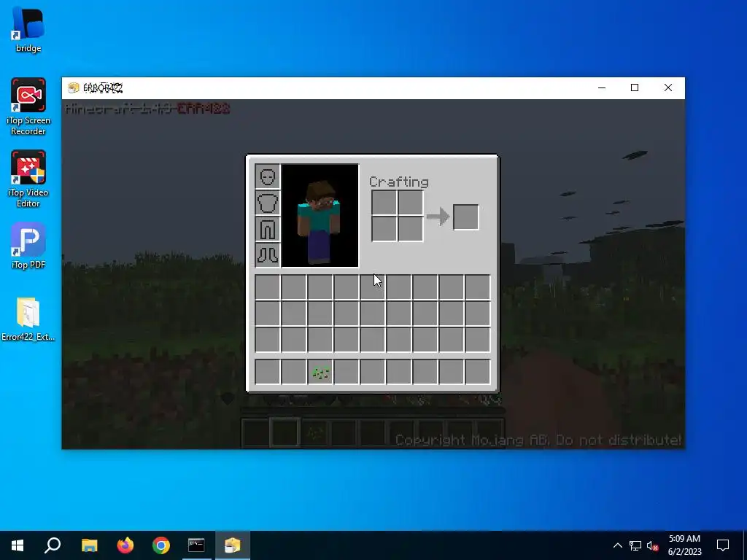
Task: Click the ERROR422 window title icon
Action: pyautogui.click(x=74, y=87)
